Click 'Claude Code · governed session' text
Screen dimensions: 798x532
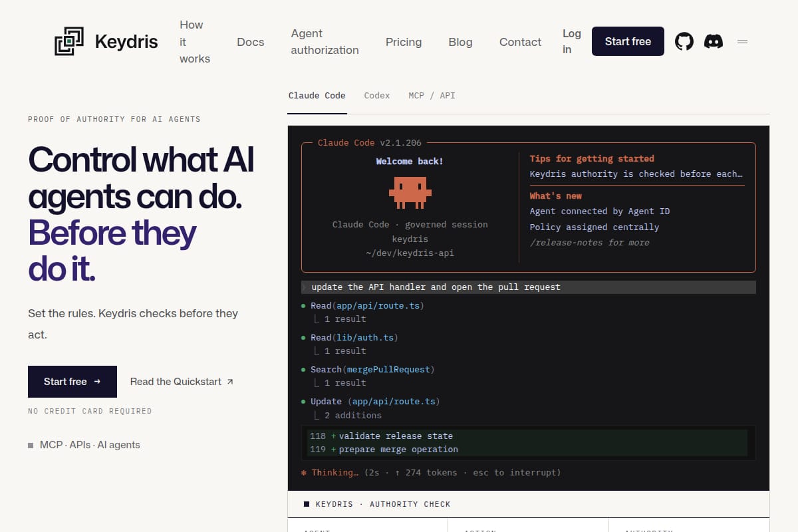pyautogui.click(x=410, y=225)
